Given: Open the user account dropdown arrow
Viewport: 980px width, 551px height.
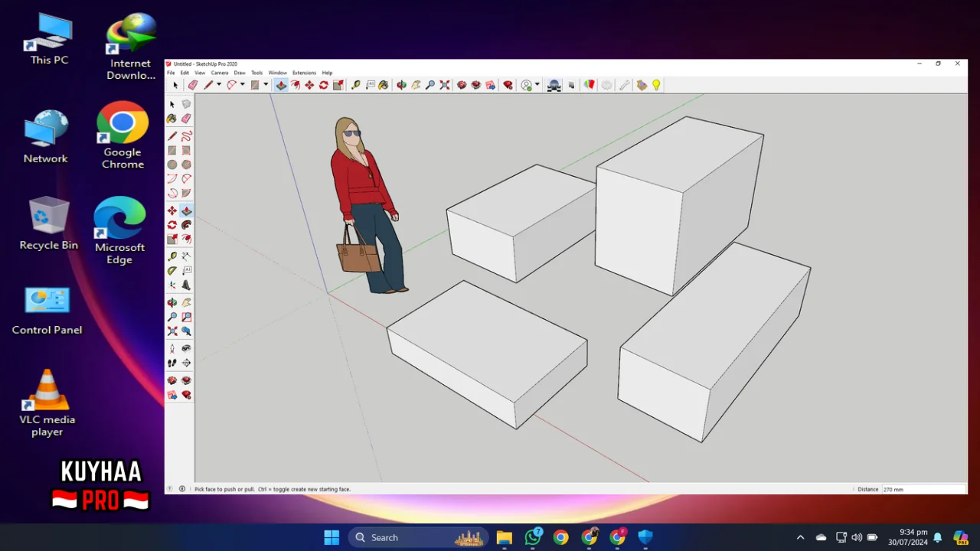Looking at the screenshot, I should coord(537,85).
